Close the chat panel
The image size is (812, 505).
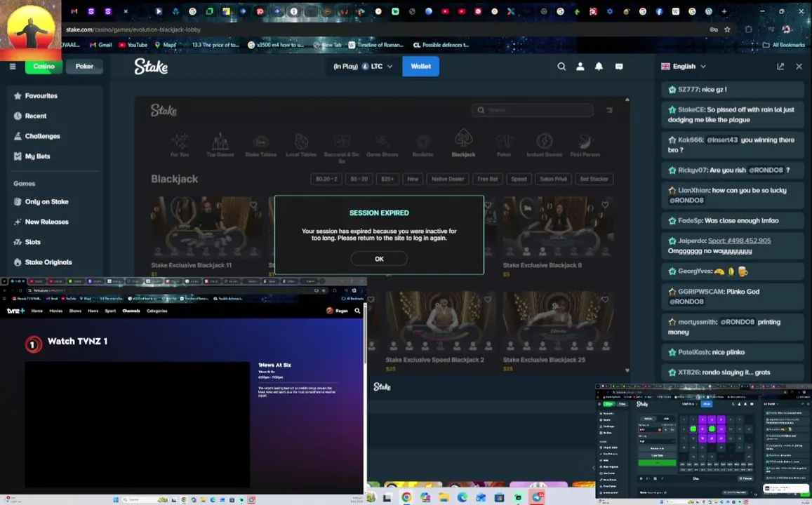click(799, 66)
